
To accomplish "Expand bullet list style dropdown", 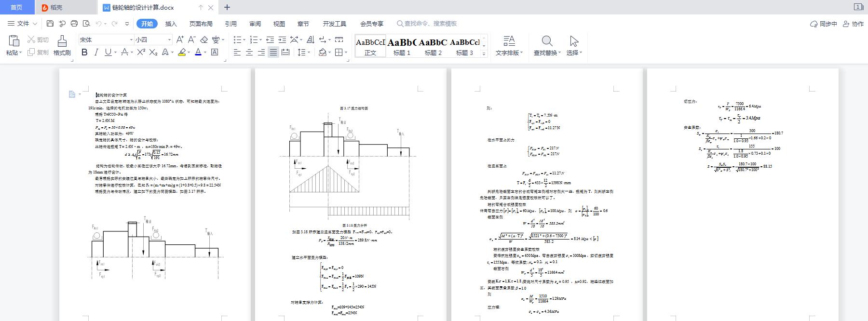I will pyautogui.click(x=244, y=40).
